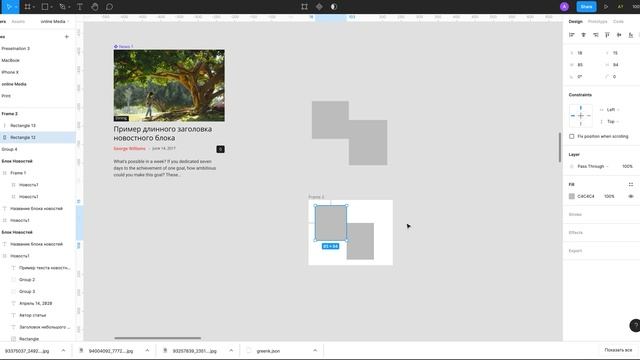Open the MacBook page
This screenshot has height=360, width=640.
click(x=11, y=60)
